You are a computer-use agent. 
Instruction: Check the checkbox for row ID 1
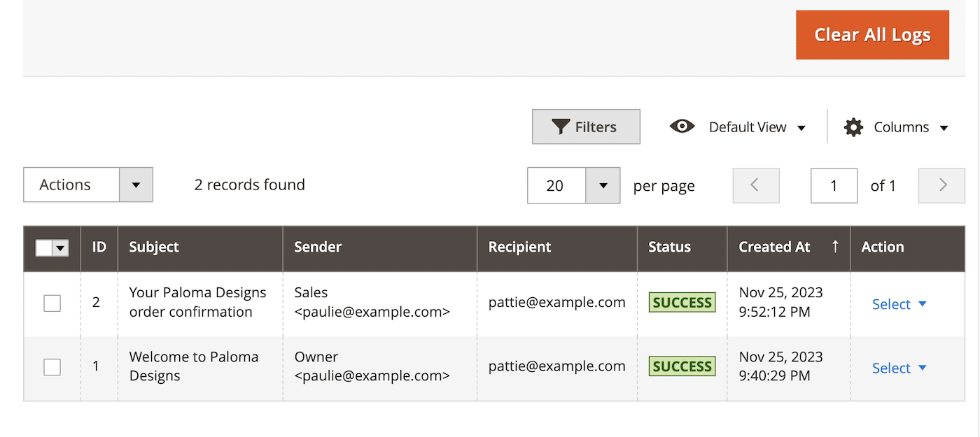pos(52,366)
